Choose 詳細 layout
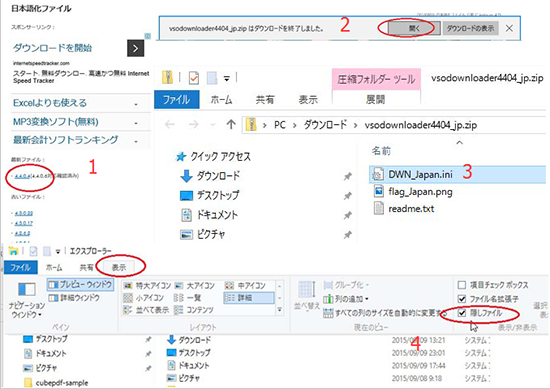The image size is (550, 389). pos(249,298)
